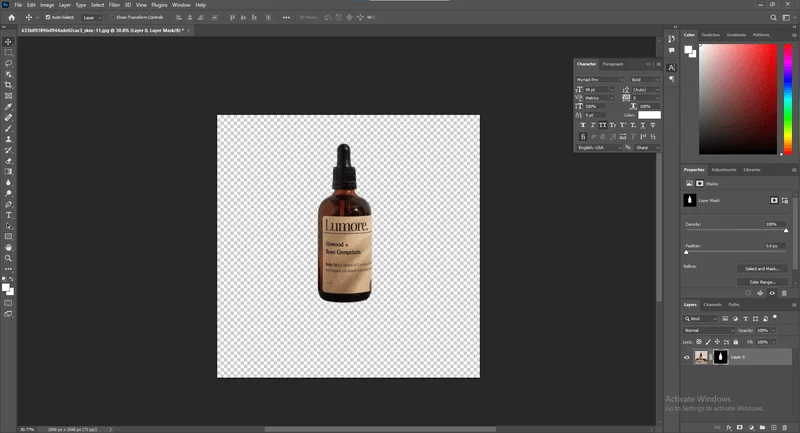Open layer Kind filter dropdown

tap(701, 319)
